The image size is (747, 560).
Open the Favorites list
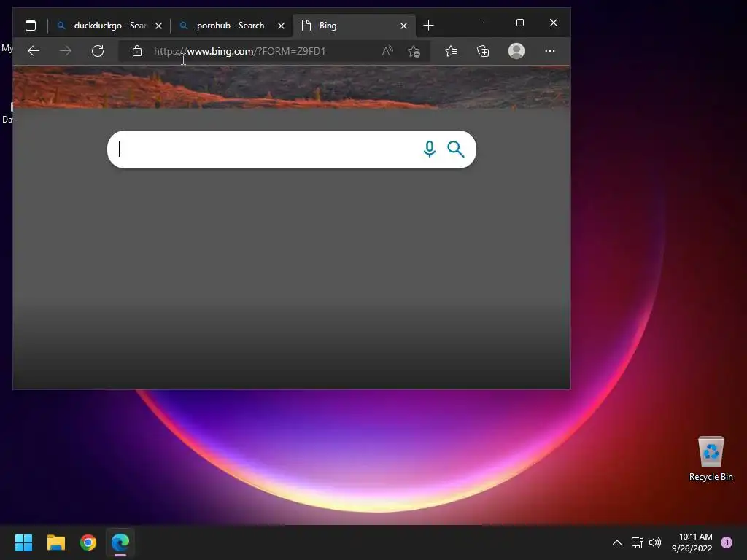coord(451,51)
